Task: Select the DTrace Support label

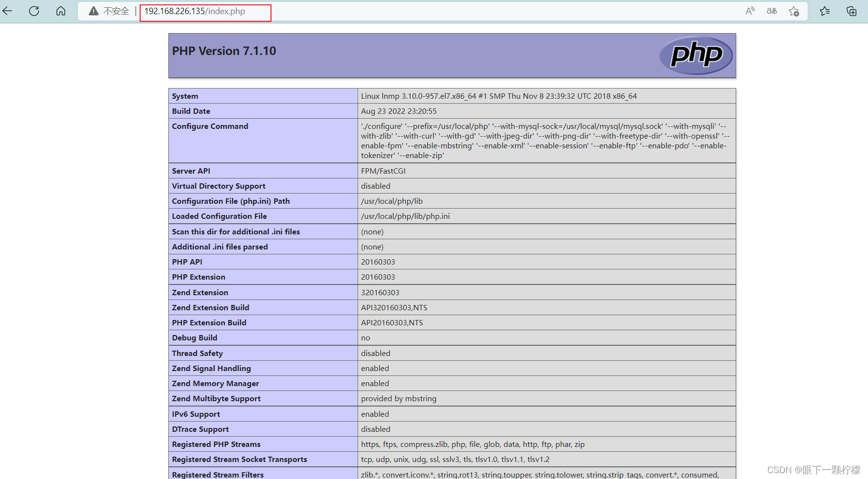Action: click(200, 429)
